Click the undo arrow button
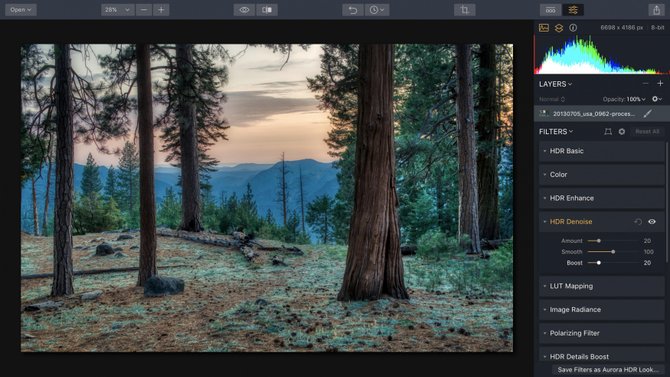 point(353,9)
